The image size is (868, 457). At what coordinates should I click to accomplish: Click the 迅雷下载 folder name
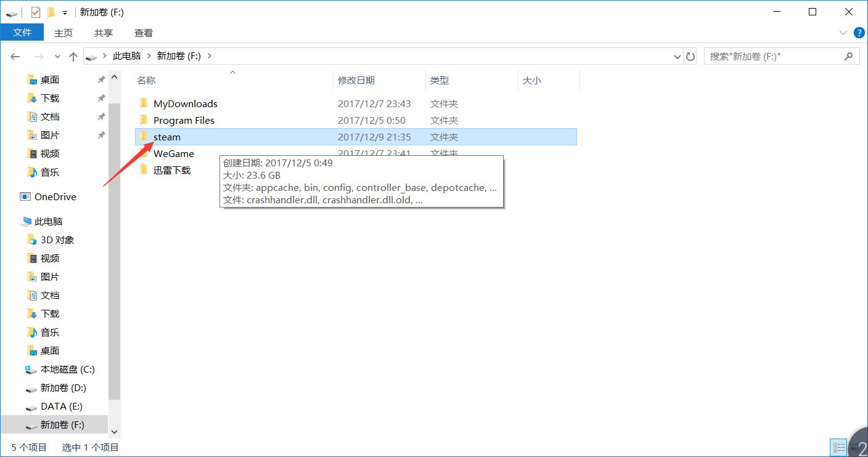click(172, 170)
